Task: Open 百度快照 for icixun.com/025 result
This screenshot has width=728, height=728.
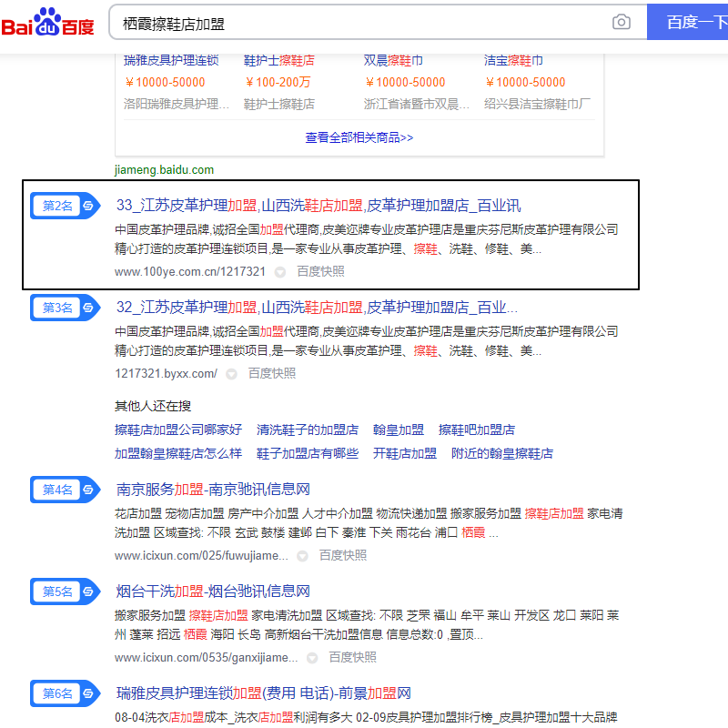Action: [343, 556]
